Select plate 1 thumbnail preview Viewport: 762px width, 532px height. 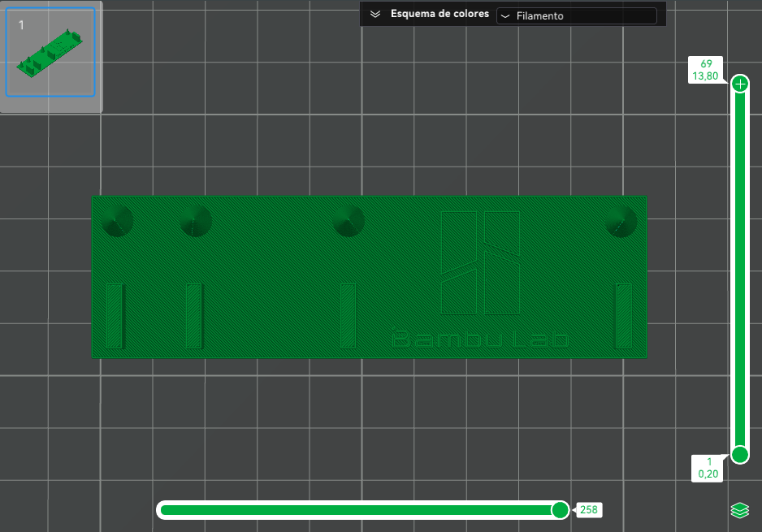50,52
